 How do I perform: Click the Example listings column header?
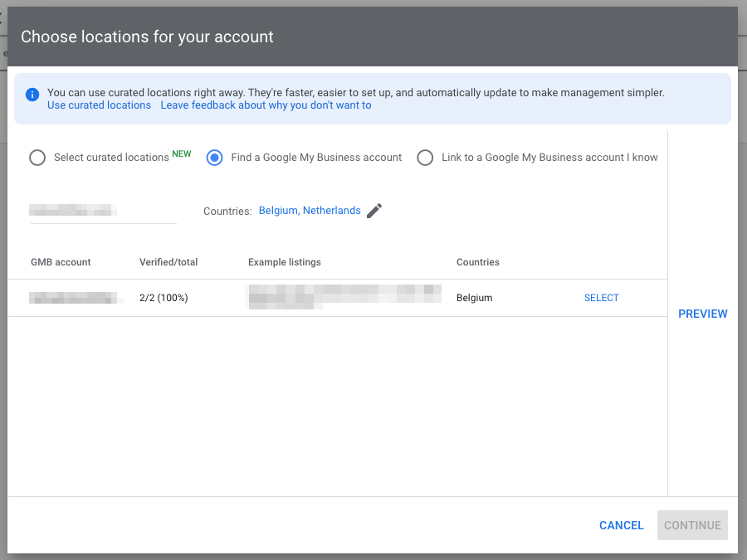[285, 262]
